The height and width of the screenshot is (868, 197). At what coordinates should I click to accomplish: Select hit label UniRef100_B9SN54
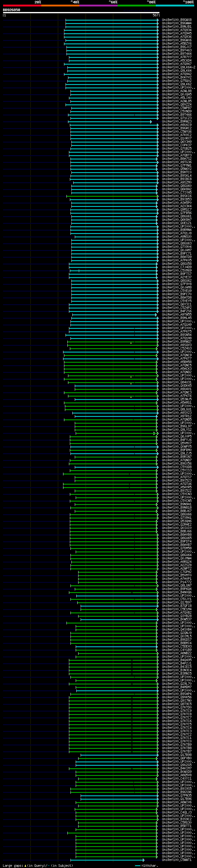point(177,335)
